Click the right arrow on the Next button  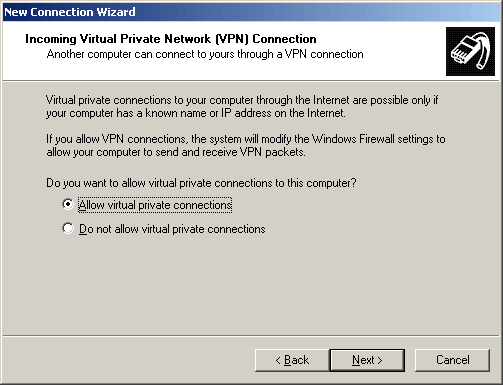pyautogui.click(x=380, y=360)
